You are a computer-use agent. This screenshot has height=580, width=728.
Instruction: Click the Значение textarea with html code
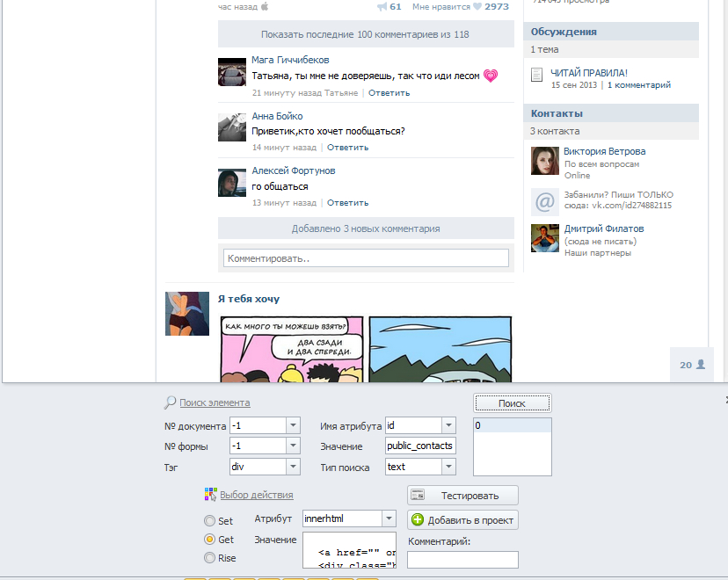[350, 550]
